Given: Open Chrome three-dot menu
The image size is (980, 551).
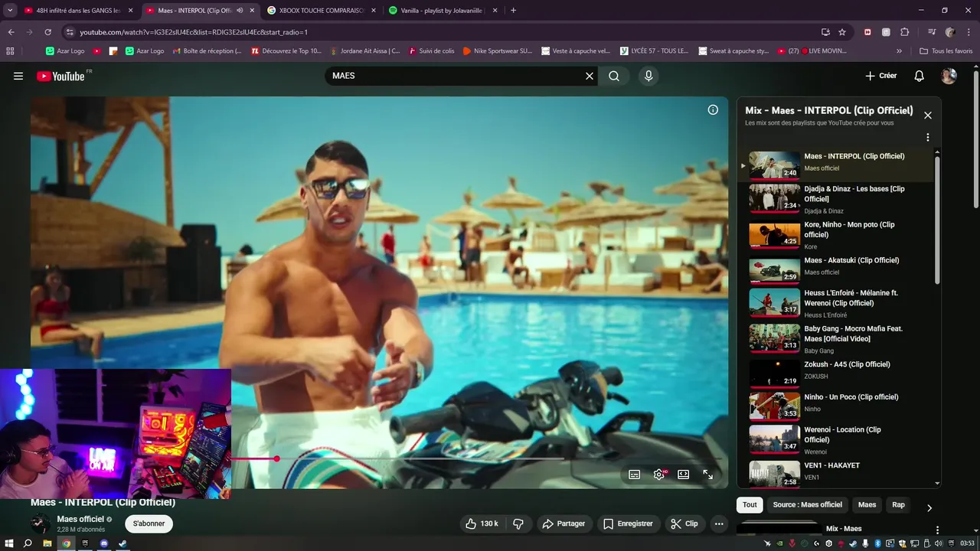Looking at the screenshot, I should click(969, 32).
